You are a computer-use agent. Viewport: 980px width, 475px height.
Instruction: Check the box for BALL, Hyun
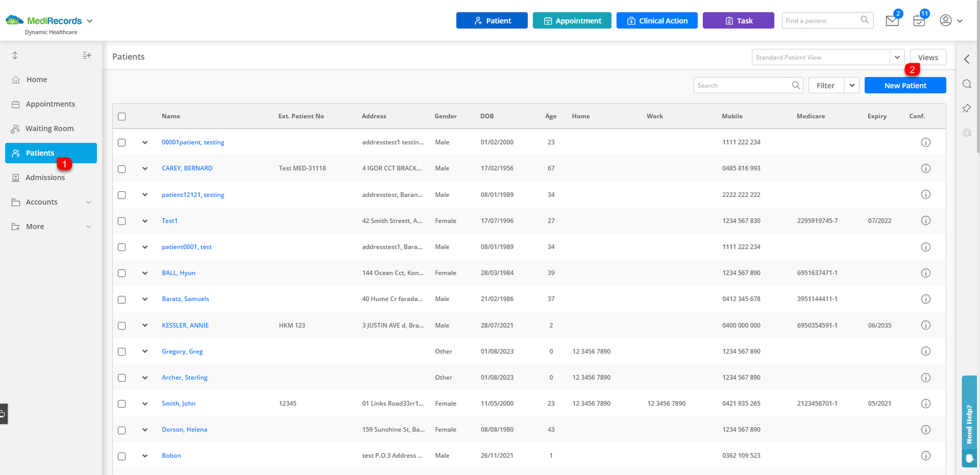122,273
